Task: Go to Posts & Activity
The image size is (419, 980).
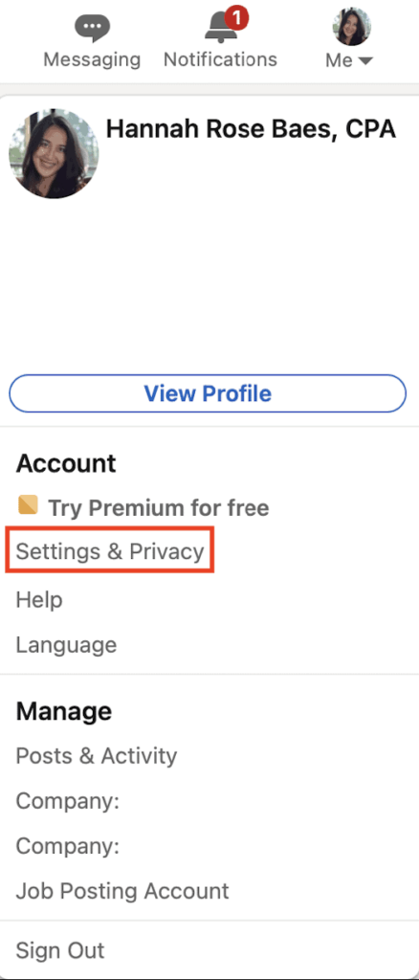Action: [x=97, y=756]
